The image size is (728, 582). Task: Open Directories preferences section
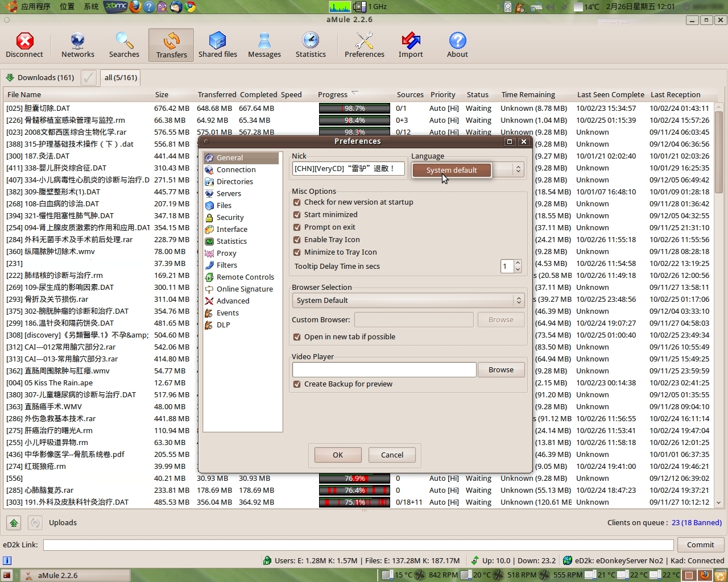(x=242, y=181)
